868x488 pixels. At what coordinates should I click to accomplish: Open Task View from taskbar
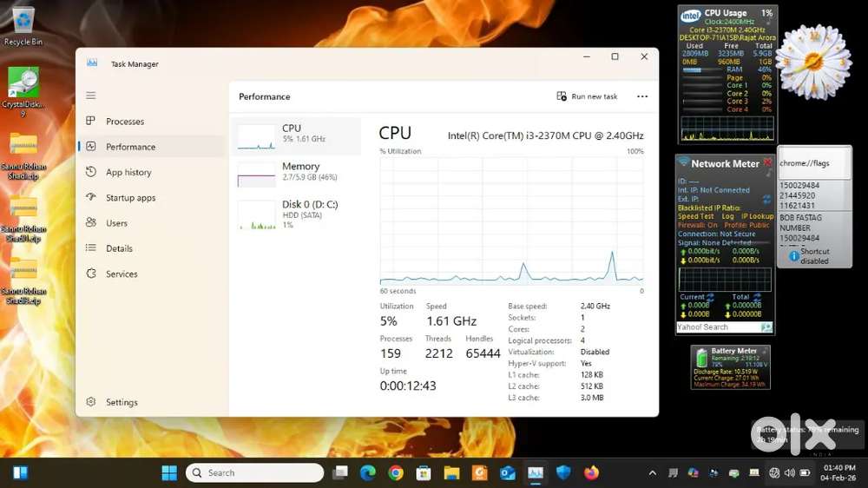[x=340, y=472]
